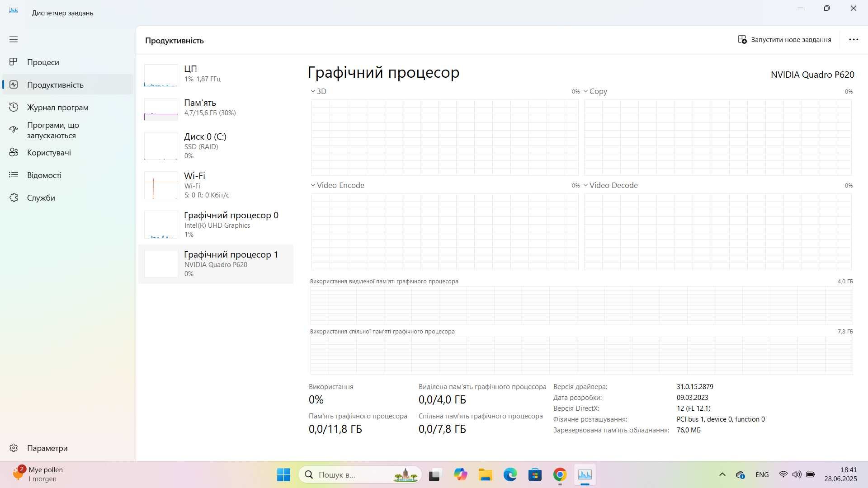The width and height of the screenshot is (868, 488).
Task: Open Програми, що запускаються page
Action: tap(68, 130)
